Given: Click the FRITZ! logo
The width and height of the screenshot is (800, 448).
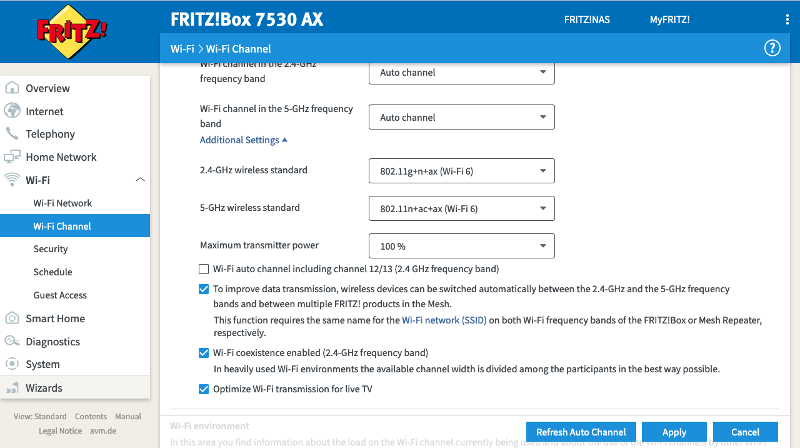Looking at the screenshot, I should 71,32.
